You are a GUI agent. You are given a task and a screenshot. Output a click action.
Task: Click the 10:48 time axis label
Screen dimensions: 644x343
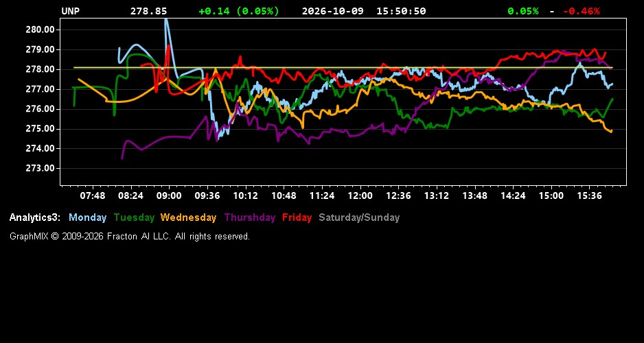click(x=284, y=196)
